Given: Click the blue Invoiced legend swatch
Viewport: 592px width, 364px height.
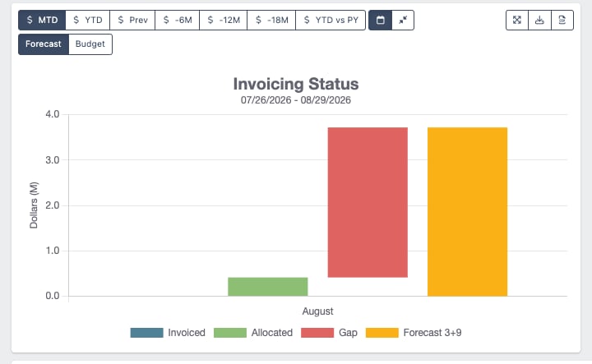Looking at the screenshot, I should coord(147,333).
